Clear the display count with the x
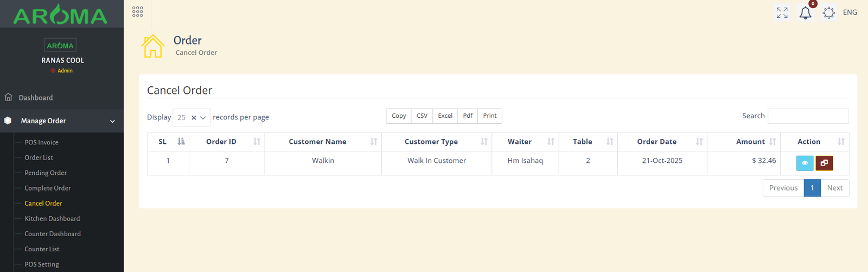This screenshot has height=272, width=868. (194, 118)
